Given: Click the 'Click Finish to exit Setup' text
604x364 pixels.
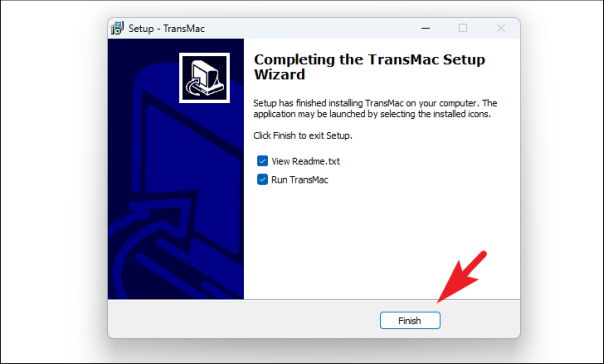Looking at the screenshot, I should tap(303, 136).
